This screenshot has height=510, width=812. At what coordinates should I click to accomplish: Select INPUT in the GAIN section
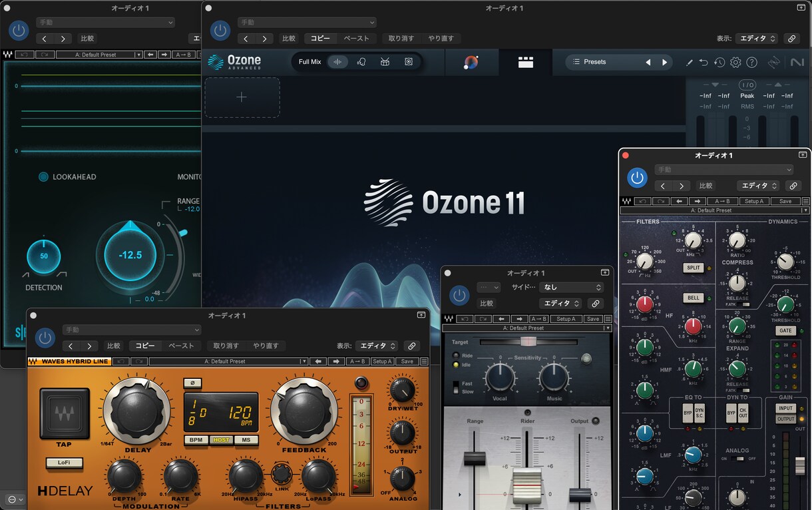[x=786, y=408]
